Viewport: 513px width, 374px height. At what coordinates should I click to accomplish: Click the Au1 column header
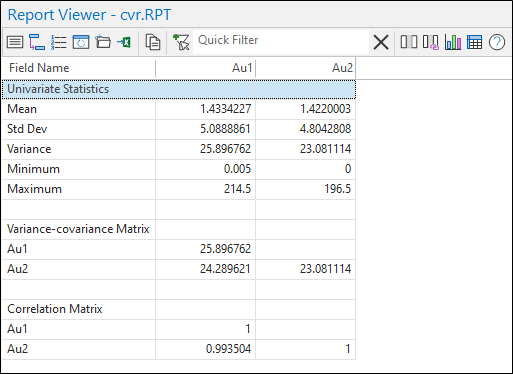pos(206,68)
